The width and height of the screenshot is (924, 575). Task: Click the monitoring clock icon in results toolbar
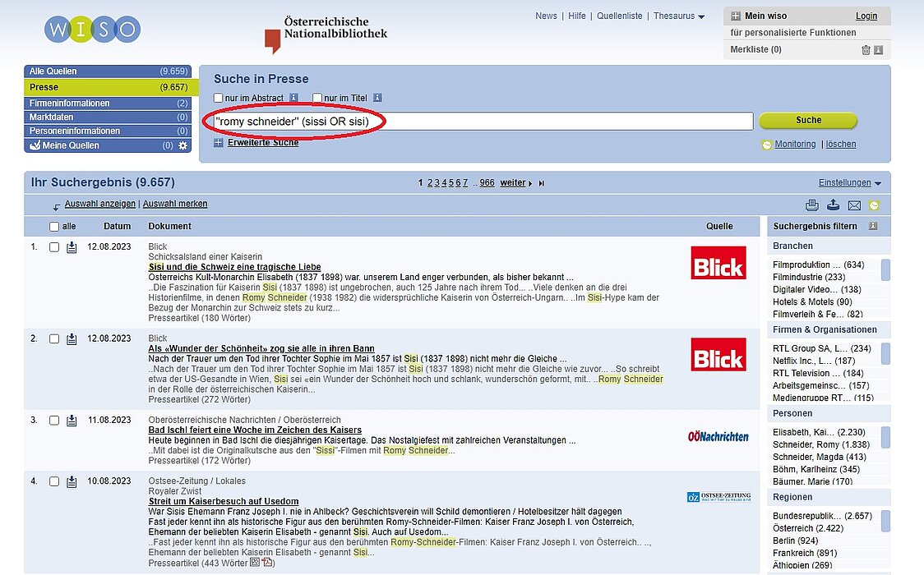(874, 205)
